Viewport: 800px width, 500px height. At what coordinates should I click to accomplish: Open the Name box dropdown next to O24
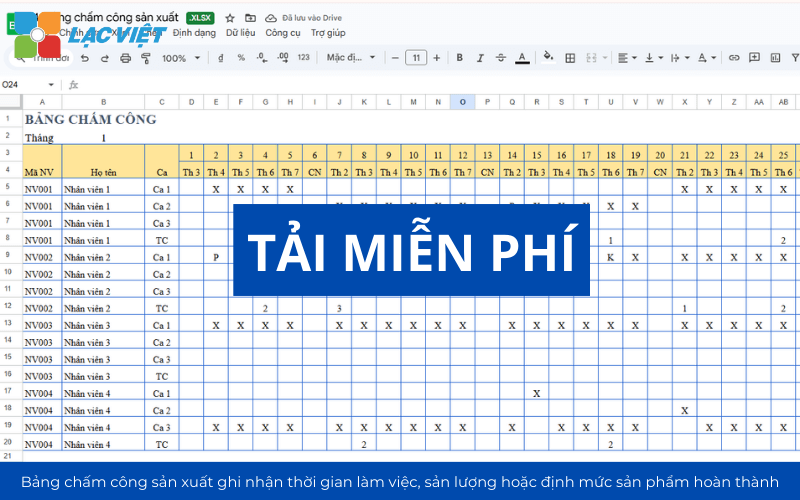pyautogui.click(x=51, y=85)
